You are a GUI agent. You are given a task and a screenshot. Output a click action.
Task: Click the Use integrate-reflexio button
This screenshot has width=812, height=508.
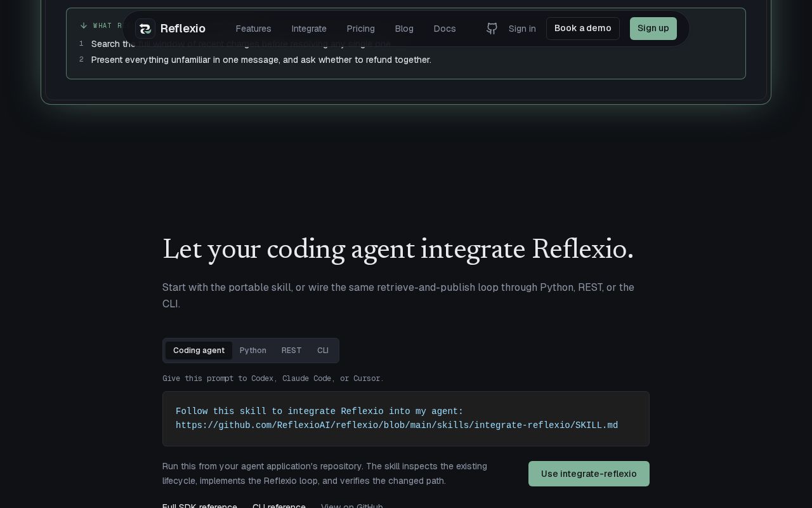[589, 474]
